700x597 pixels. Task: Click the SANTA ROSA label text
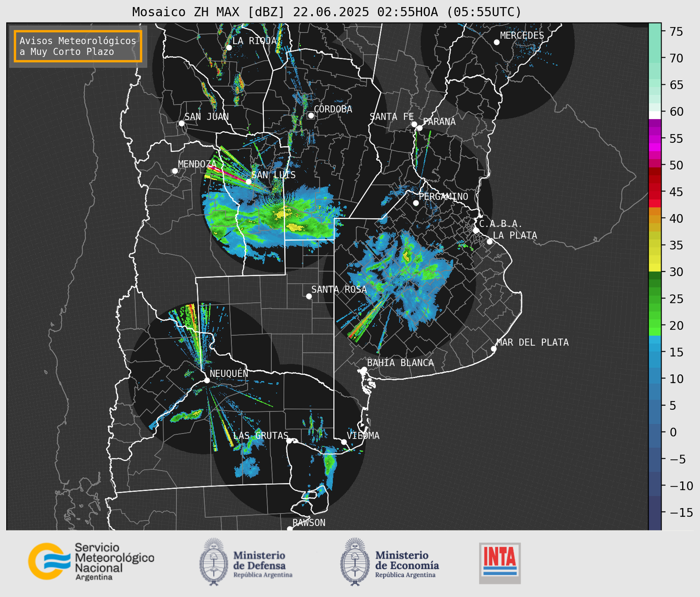pos(339,289)
